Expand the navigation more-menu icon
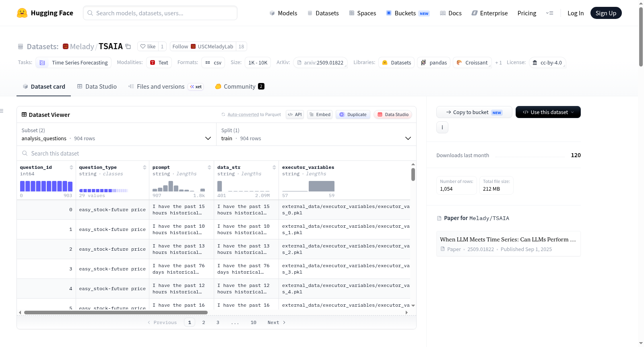 (549, 13)
